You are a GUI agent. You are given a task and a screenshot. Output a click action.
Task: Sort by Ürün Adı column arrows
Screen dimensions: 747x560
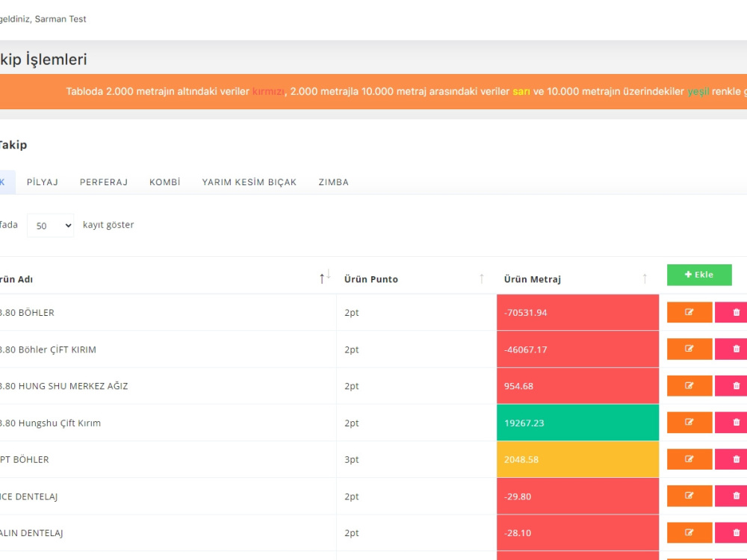pos(325,277)
